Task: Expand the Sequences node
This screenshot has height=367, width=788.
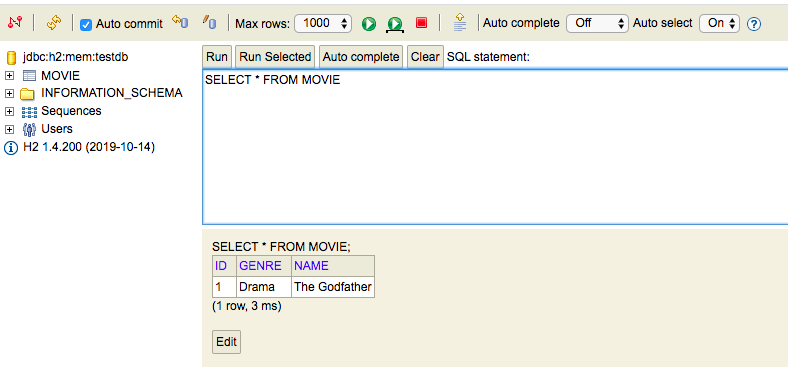Action: tap(9, 111)
